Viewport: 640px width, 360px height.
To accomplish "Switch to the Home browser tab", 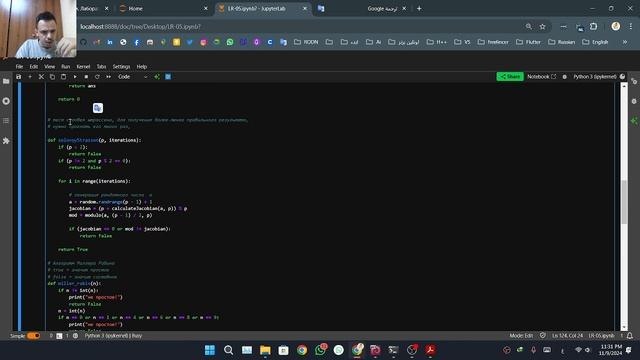I will click(163, 9).
